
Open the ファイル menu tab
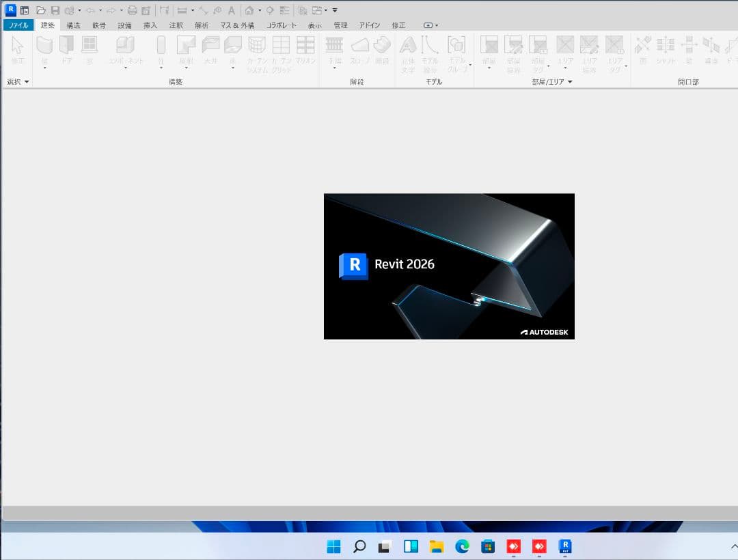tap(18, 25)
